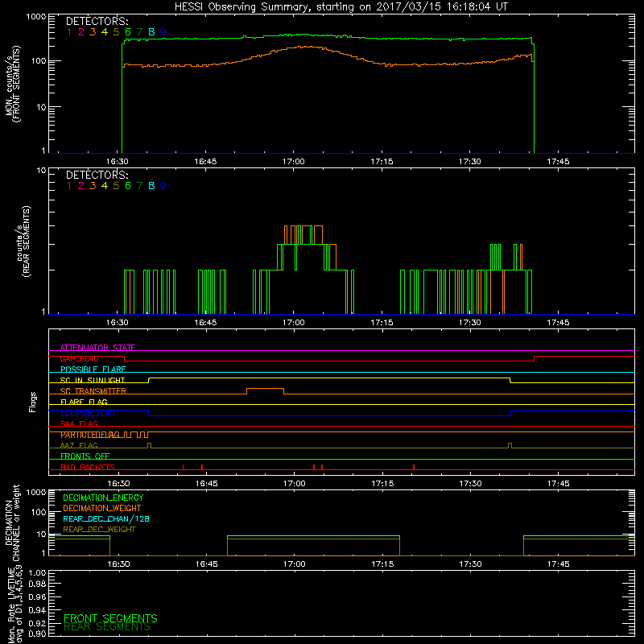This screenshot has width=644, height=644.
Task: Select detector number 3 in top panel legend
Action: pos(93,32)
